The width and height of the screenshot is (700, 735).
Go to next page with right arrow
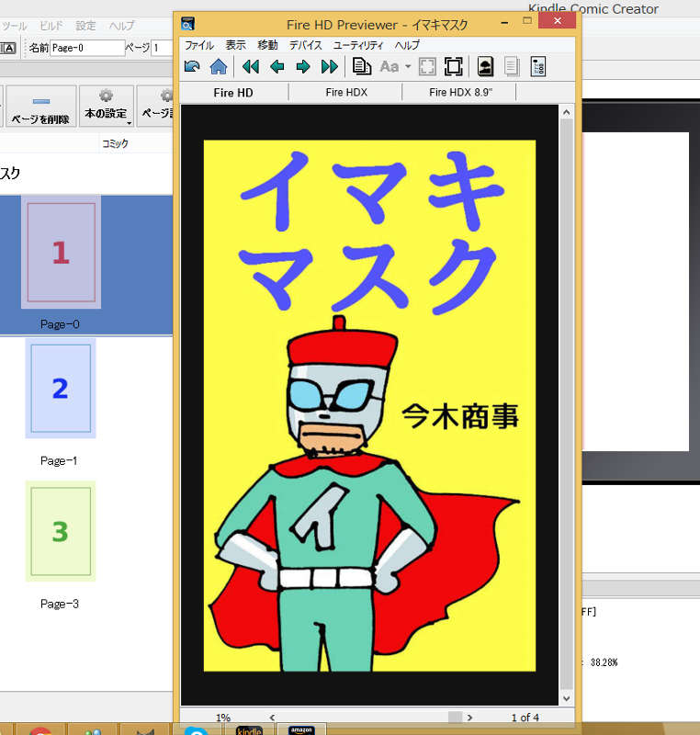point(303,66)
